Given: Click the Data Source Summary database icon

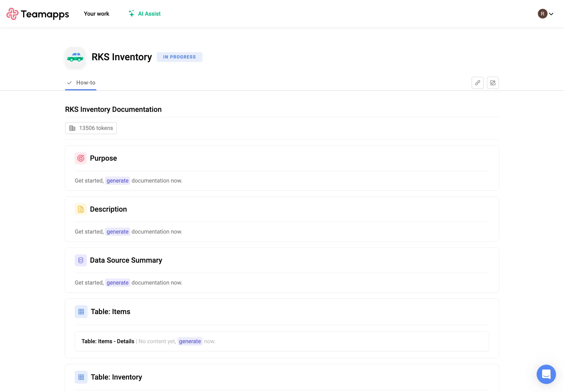Looking at the screenshot, I should pos(81,260).
